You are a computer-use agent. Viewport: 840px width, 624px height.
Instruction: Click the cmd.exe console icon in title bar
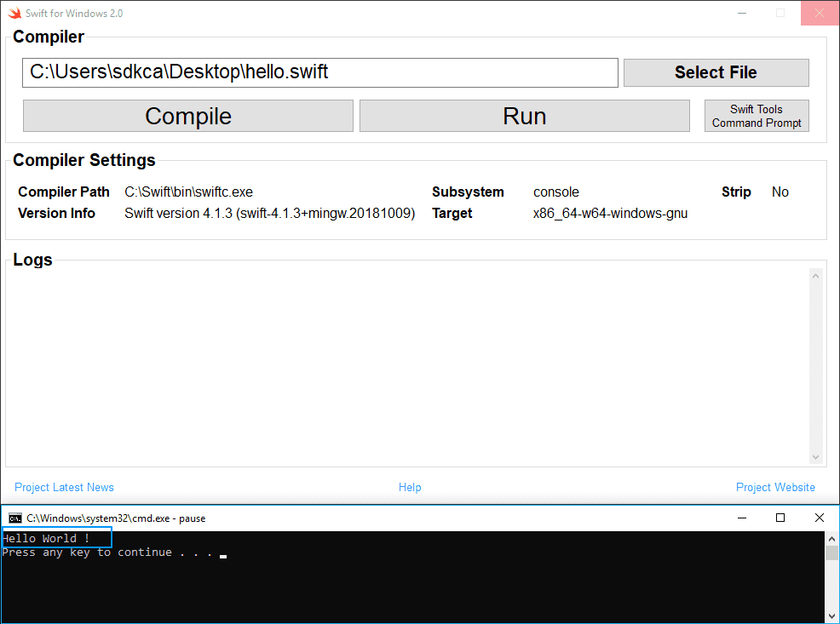pos(15,518)
